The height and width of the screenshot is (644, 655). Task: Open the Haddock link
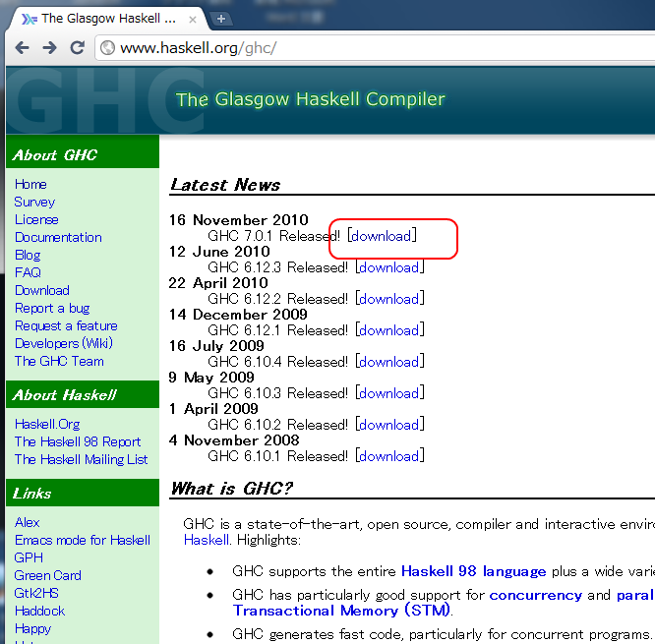tap(39, 611)
